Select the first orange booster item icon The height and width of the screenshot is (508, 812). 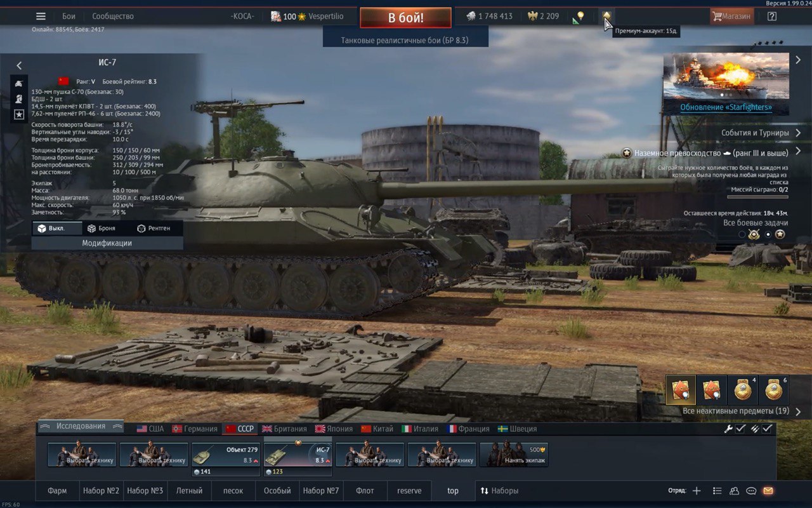tap(681, 391)
